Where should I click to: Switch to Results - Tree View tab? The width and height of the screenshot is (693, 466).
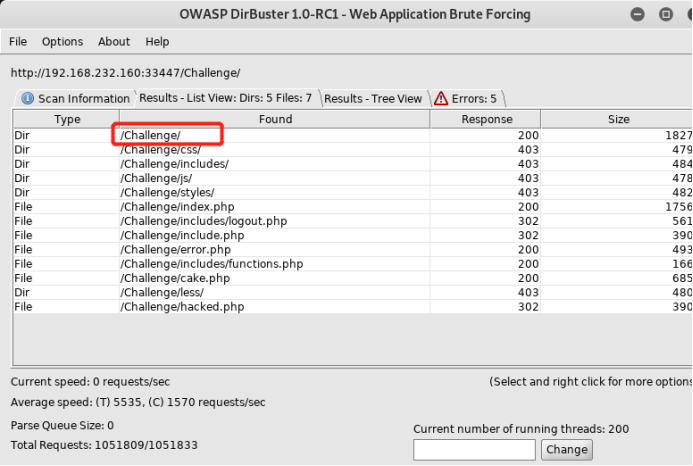(373, 98)
